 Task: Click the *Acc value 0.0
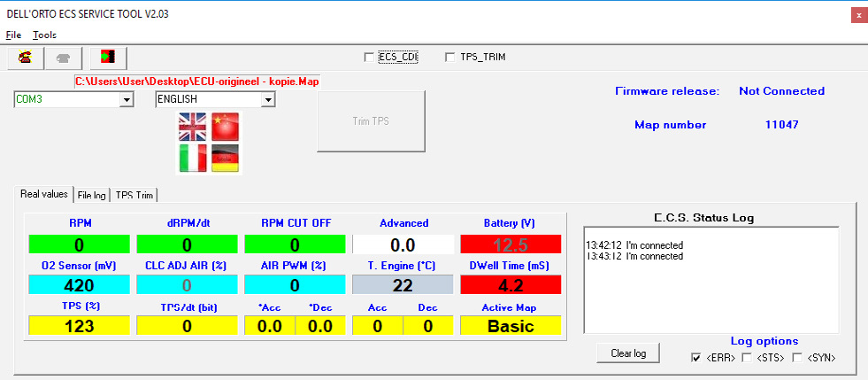(x=270, y=326)
